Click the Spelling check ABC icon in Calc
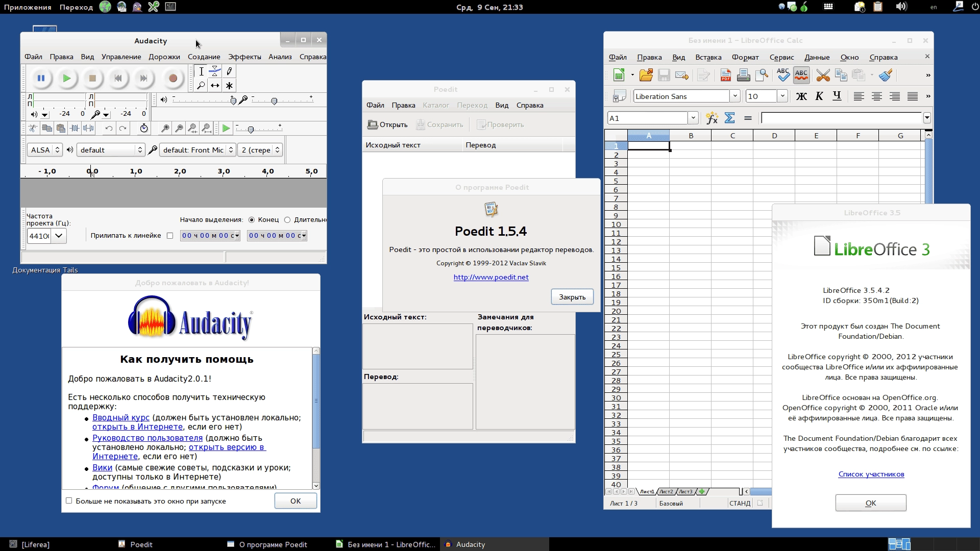This screenshot has width=980, height=551. point(782,76)
